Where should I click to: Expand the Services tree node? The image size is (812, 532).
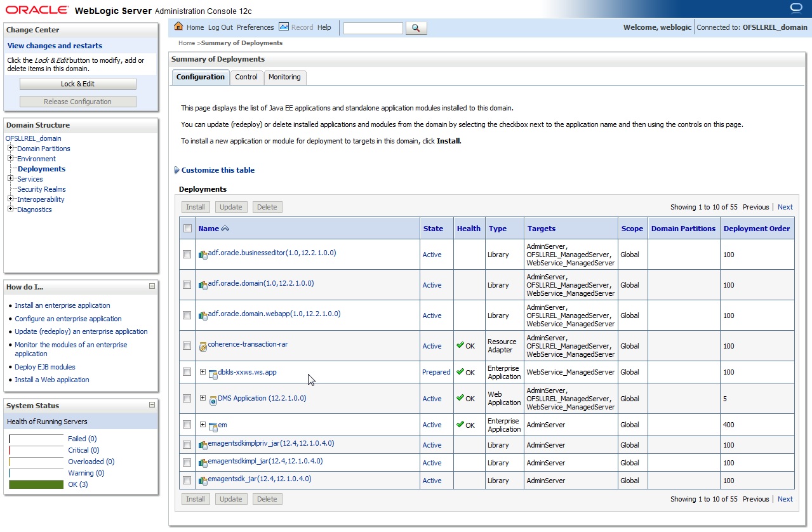(x=10, y=178)
